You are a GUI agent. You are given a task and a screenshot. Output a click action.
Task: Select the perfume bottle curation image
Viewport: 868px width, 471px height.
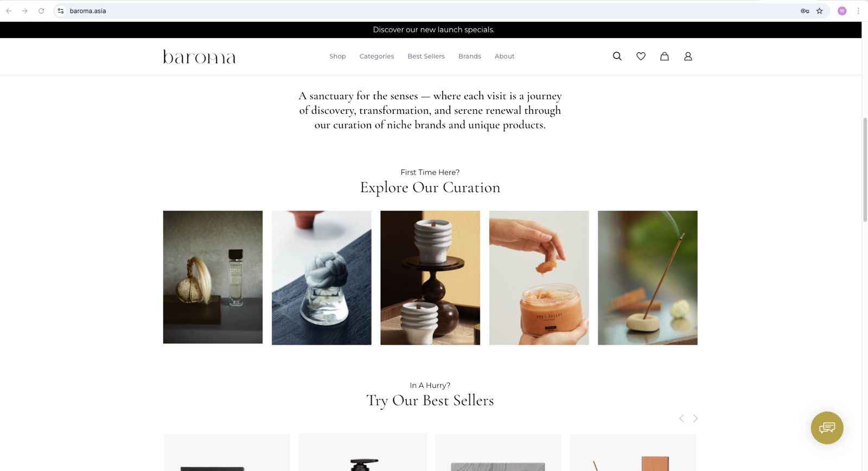[x=213, y=277]
